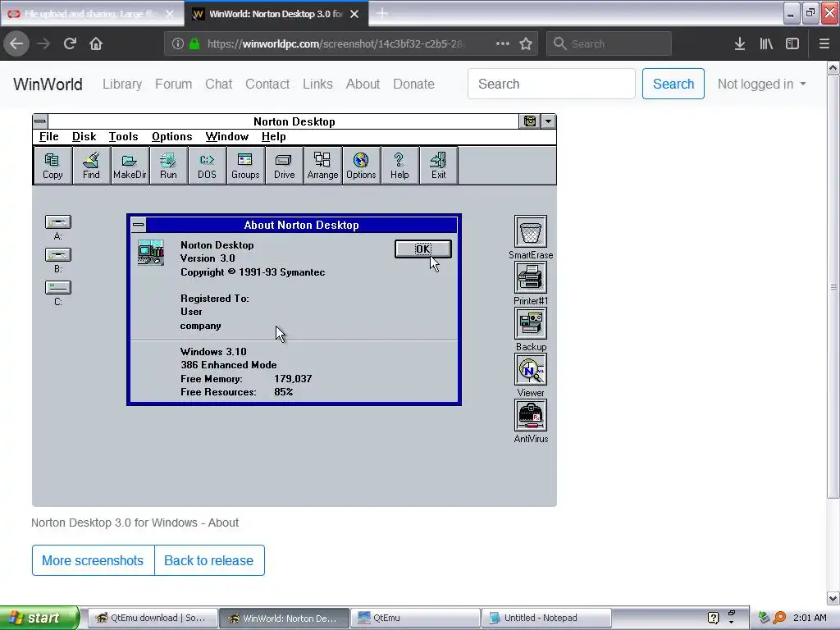Open the WinWorld Chat link
This screenshot has width=840, height=630.
click(218, 84)
